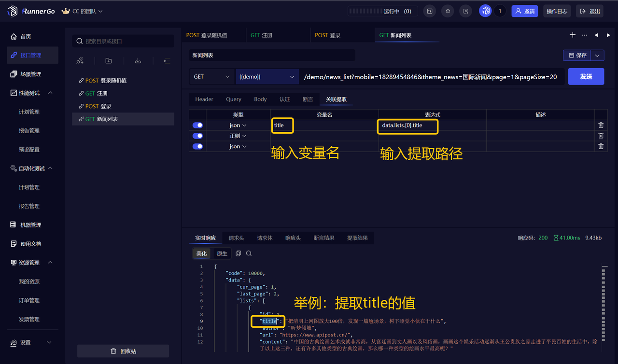Click the new folder icon above the API tree
618x364 pixels.
click(x=108, y=60)
